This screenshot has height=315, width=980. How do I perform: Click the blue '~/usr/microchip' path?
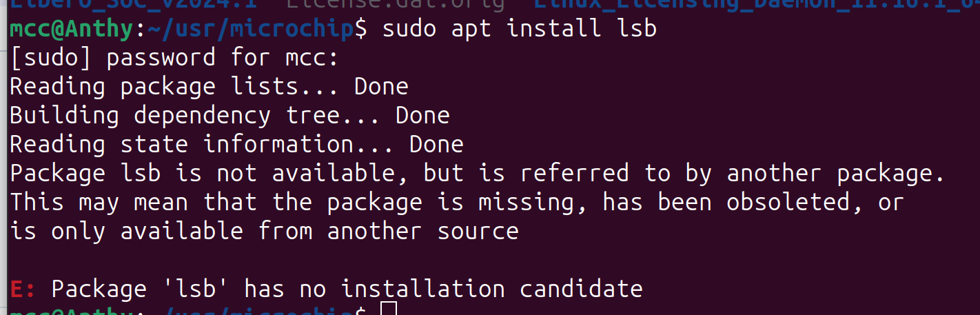[x=251, y=28]
